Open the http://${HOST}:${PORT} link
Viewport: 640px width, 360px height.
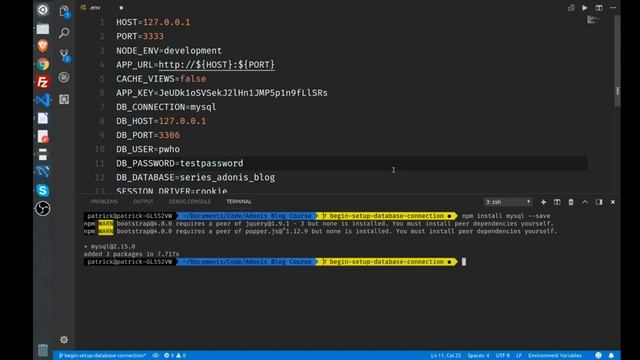[x=217, y=64]
